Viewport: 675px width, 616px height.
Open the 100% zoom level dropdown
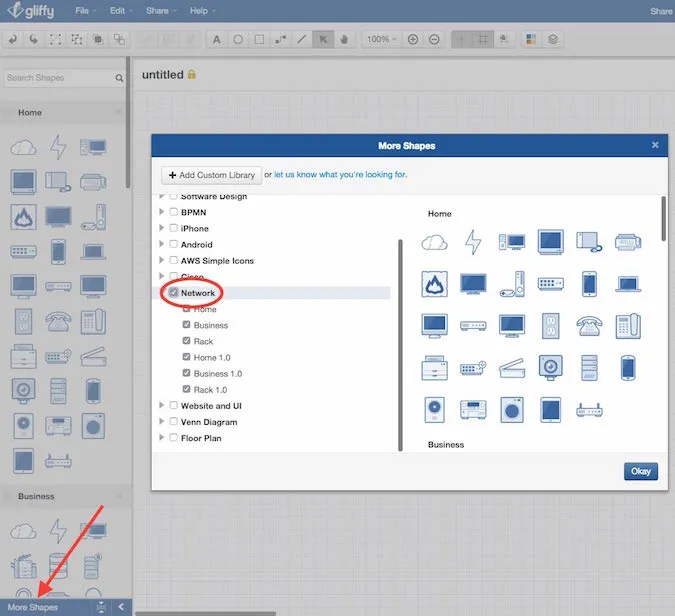pos(381,40)
